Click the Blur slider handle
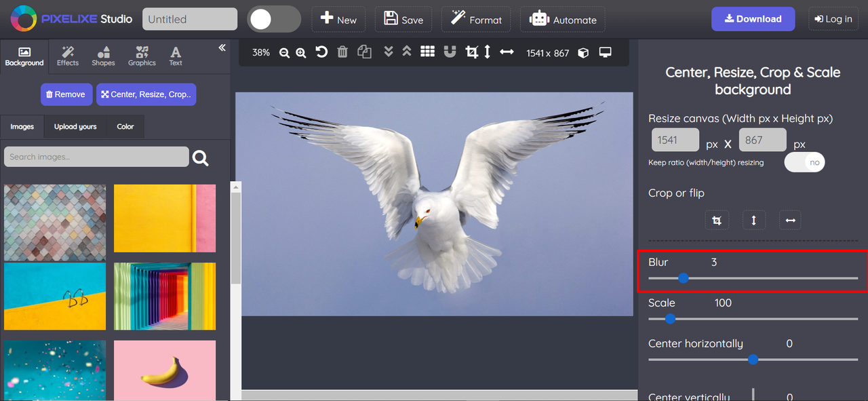This screenshot has height=401, width=868. (684, 278)
